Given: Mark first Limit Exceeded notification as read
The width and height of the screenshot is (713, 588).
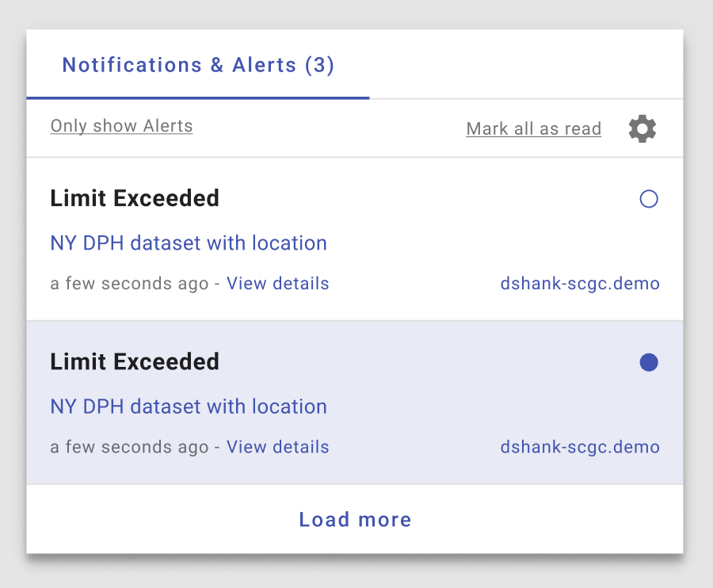Looking at the screenshot, I should [x=648, y=199].
